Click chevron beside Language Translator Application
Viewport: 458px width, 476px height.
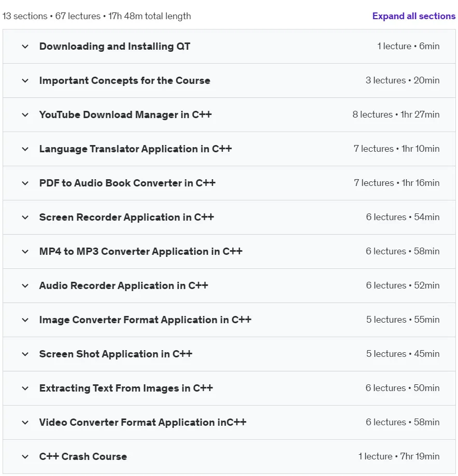[x=25, y=149]
